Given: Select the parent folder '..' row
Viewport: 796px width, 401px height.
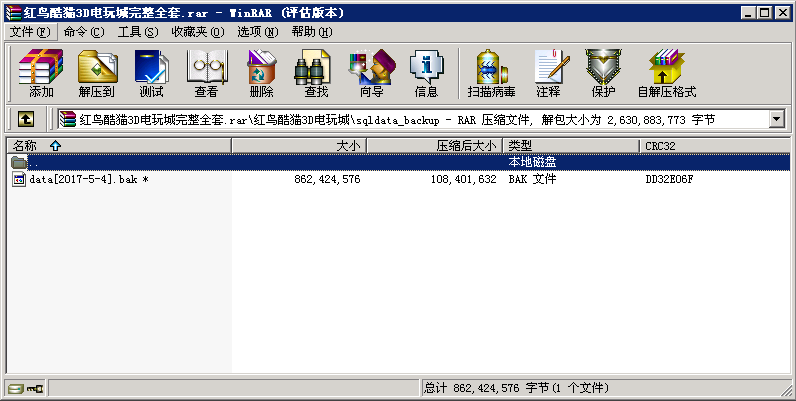Looking at the screenshot, I should tap(34, 162).
